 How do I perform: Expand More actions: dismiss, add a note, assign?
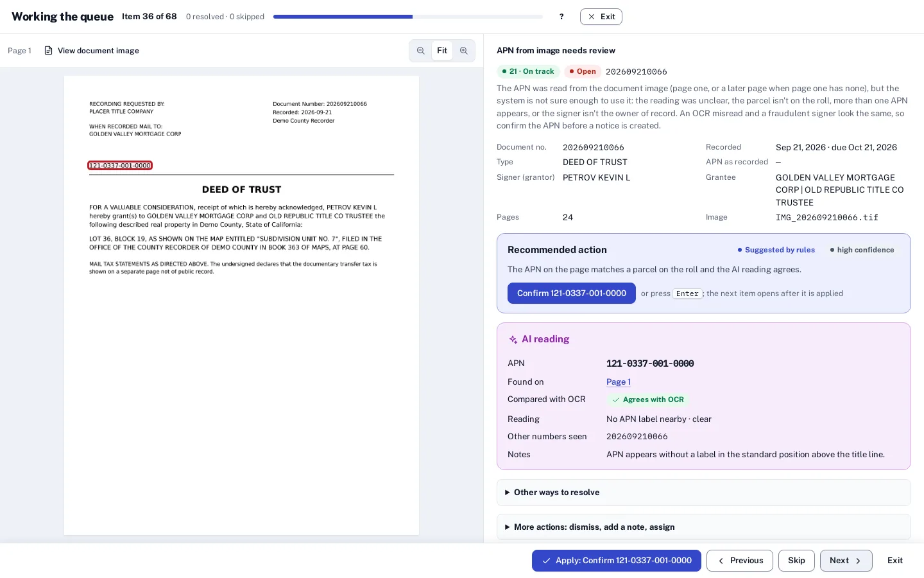(704, 527)
